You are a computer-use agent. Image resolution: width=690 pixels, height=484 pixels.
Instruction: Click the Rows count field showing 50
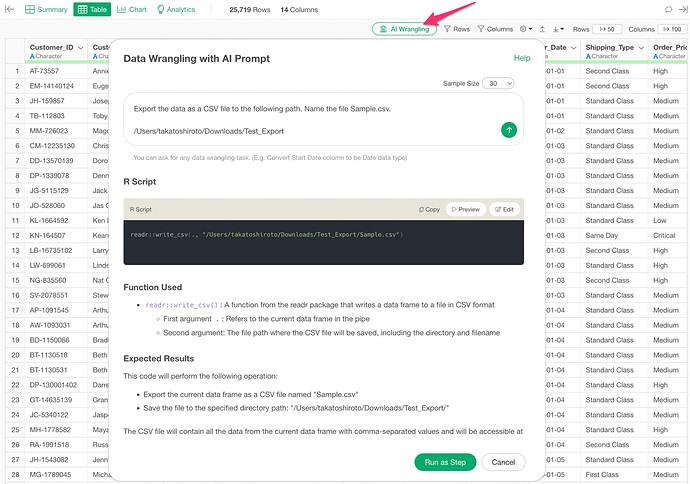[x=609, y=29]
